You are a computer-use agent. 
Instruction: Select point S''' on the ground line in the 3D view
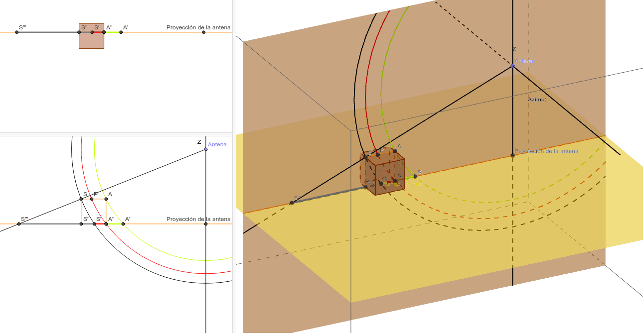(292, 203)
